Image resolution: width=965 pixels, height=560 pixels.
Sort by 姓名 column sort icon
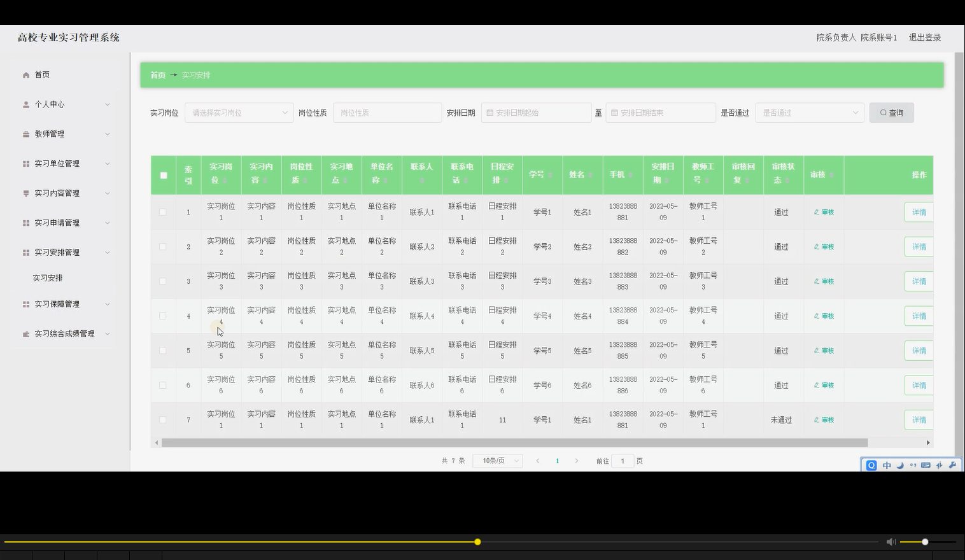(590, 175)
